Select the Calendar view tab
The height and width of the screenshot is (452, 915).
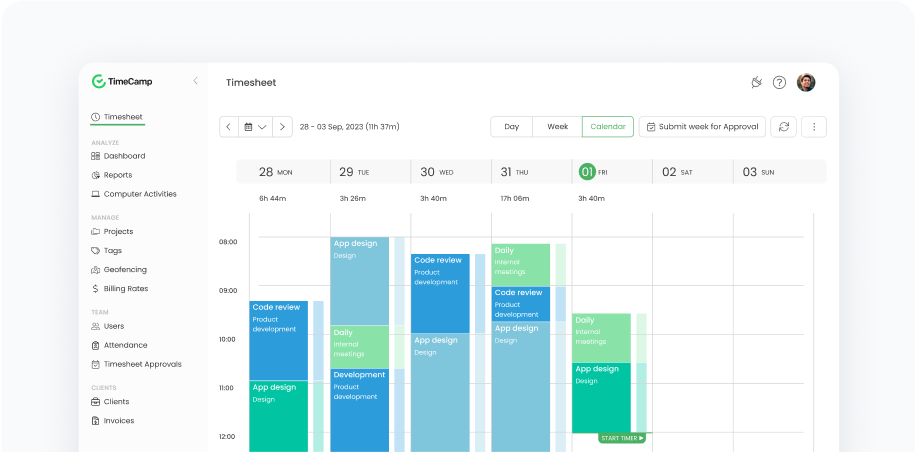(x=608, y=127)
